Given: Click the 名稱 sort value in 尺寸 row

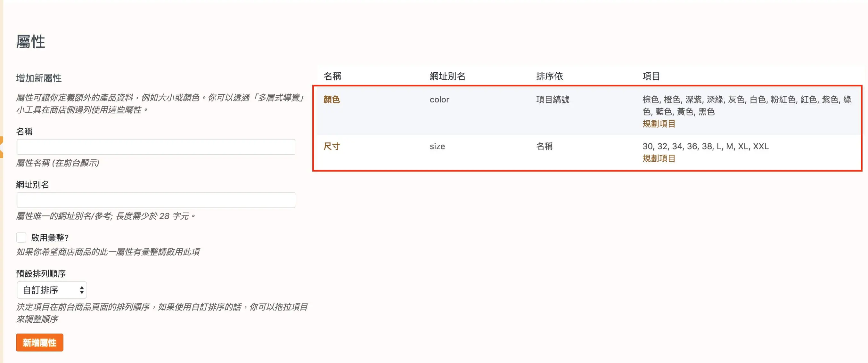Looking at the screenshot, I should click(544, 146).
